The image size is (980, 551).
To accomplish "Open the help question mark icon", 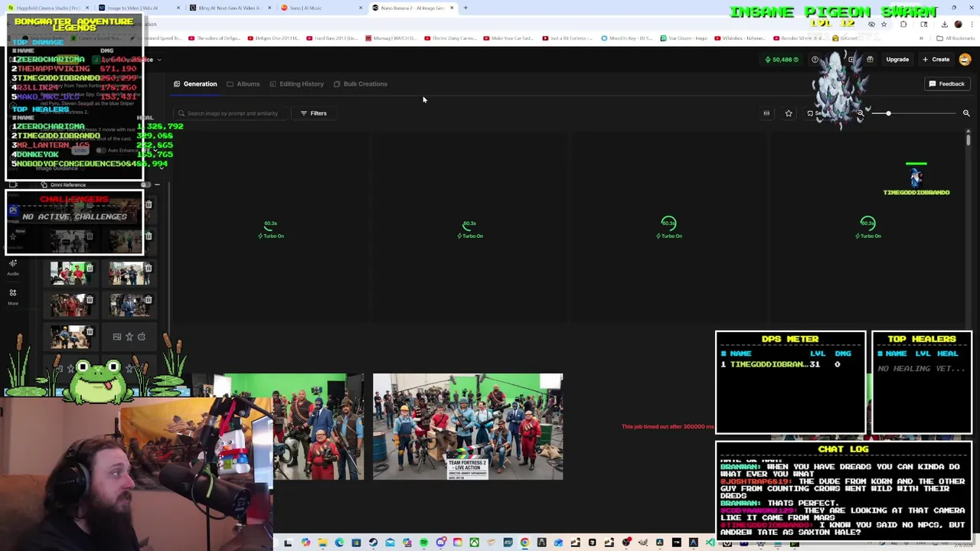I will pos(815,60).
